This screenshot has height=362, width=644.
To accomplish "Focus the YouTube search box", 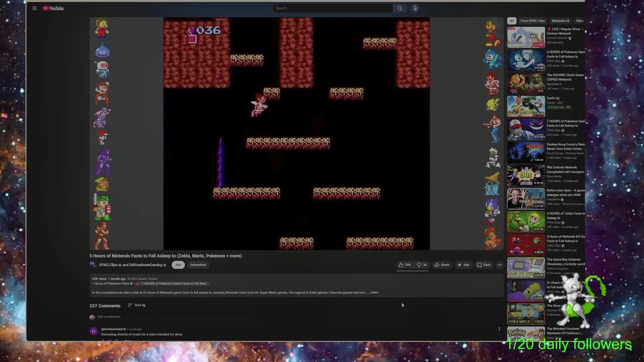I will 333,8.
